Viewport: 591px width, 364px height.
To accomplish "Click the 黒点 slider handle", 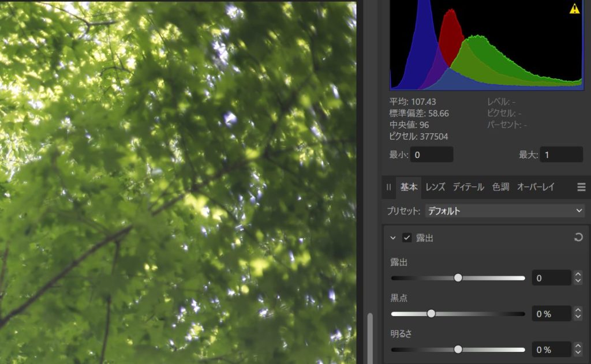I will click(431, 313).
